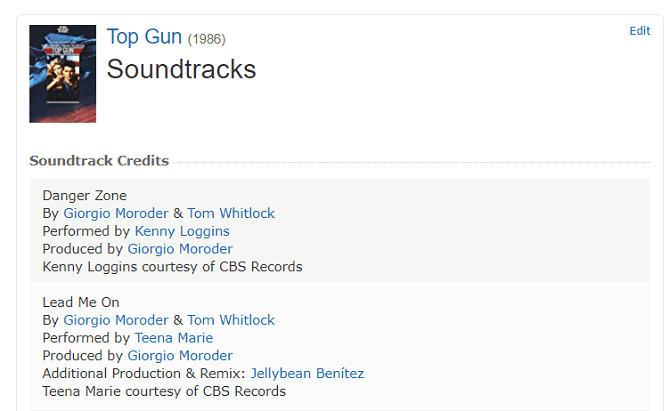
Task: Click the Danger Zone song title
Action: click(84, 195)
